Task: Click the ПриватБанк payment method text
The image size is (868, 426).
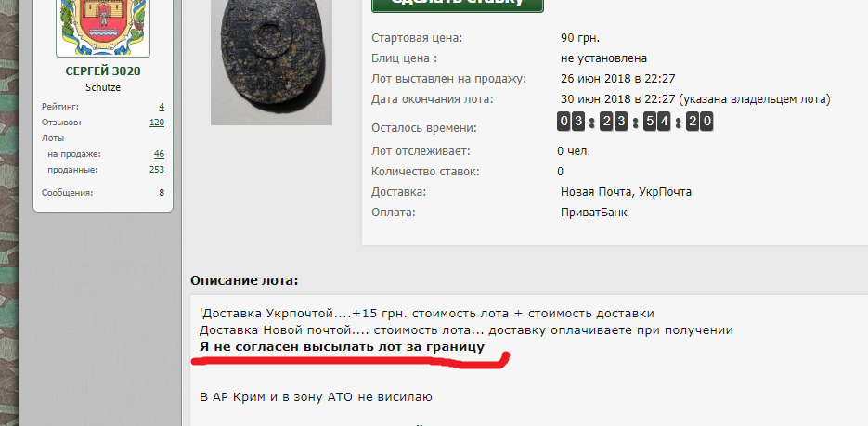Action: (593, 212)
